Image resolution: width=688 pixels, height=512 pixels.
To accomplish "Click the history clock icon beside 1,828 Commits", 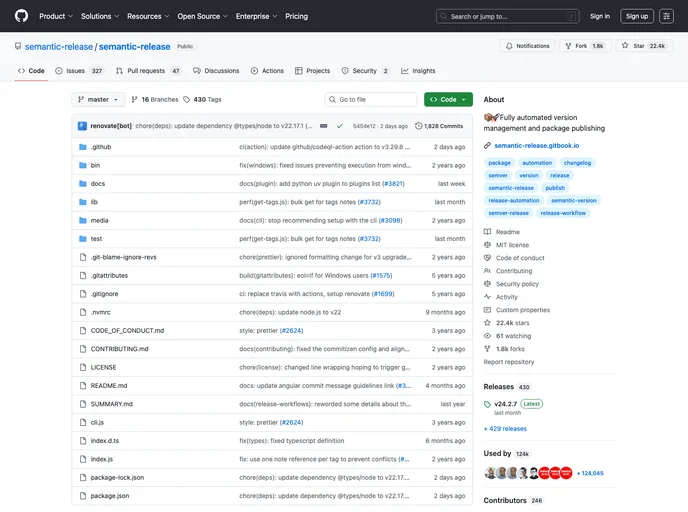I will (x=418, y=126).
